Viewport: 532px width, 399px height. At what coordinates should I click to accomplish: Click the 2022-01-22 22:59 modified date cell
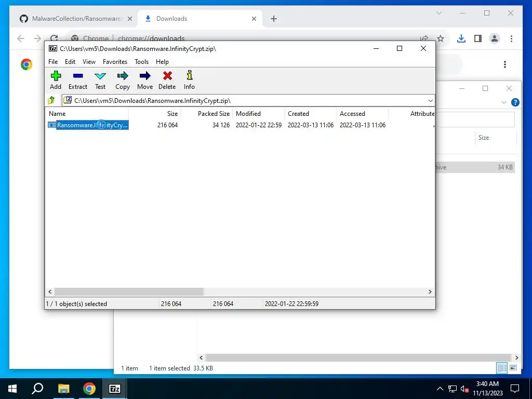point(259,125)
